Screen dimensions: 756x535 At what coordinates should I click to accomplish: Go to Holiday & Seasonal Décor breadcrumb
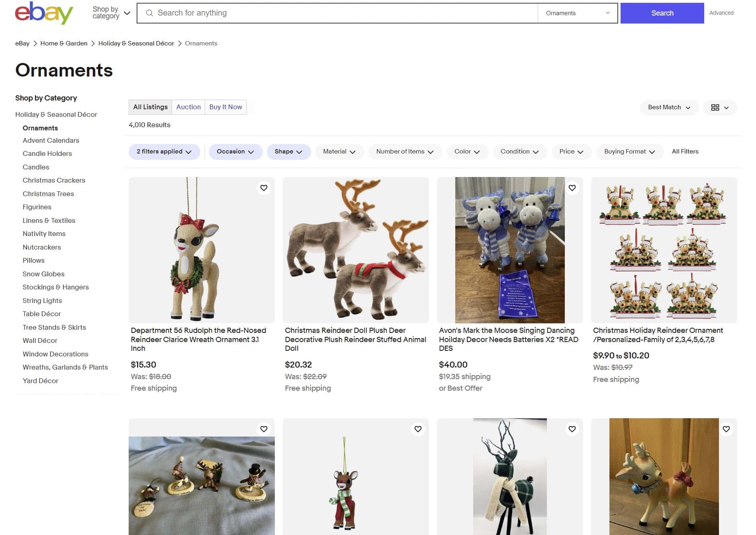[136, 43]
